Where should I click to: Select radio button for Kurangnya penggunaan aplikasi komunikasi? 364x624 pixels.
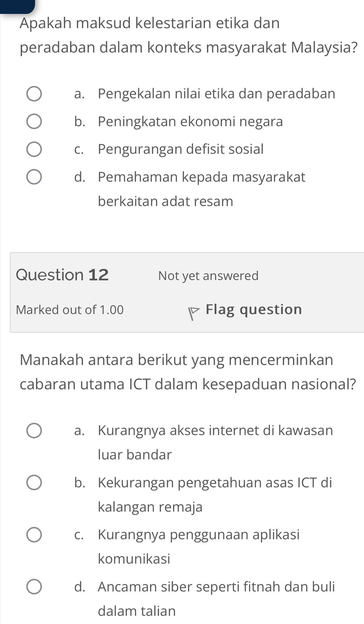pos(34,535)
